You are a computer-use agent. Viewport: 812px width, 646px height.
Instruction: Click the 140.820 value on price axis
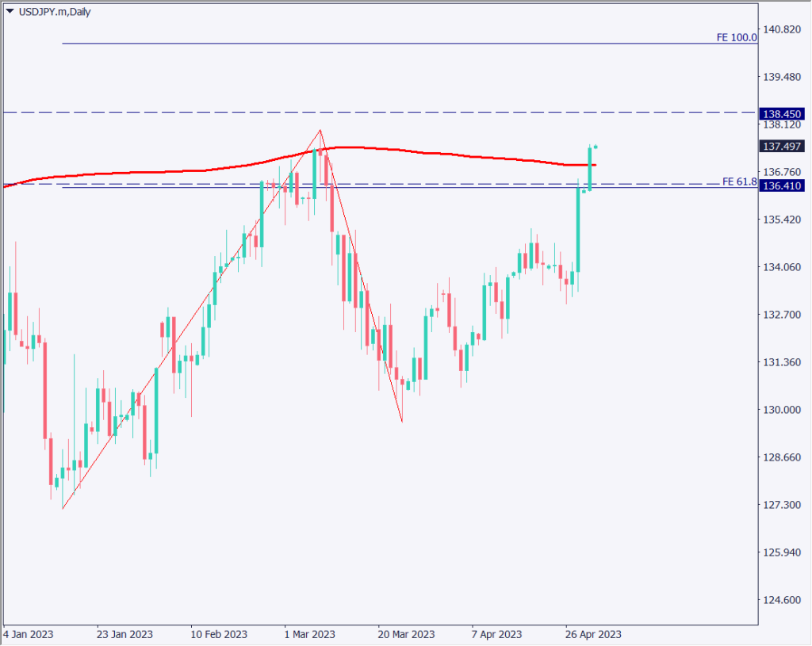pyautogui.click(x=782, y=29)
